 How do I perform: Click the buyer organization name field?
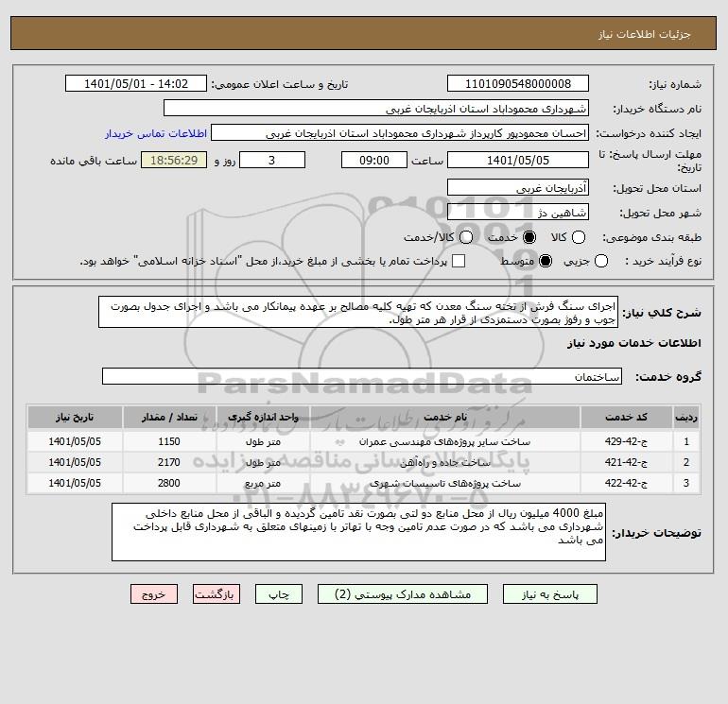click(376, 109)
